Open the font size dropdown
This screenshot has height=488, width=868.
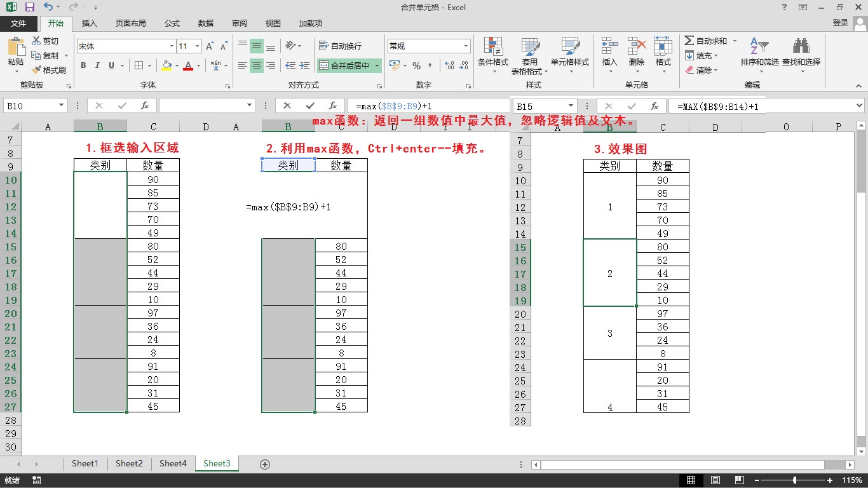pyautogui.click(x=198, y=46)
